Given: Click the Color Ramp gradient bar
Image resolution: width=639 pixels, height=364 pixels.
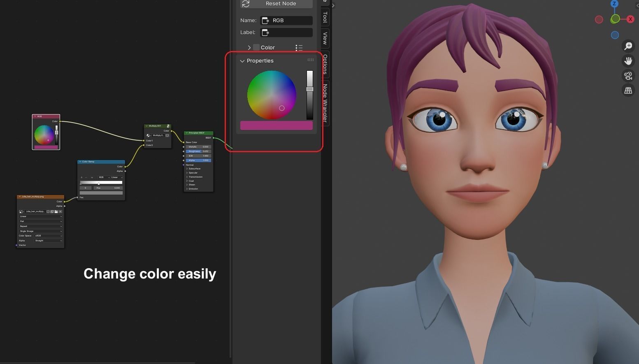Looking at the screenshot, I should [101, 183].
